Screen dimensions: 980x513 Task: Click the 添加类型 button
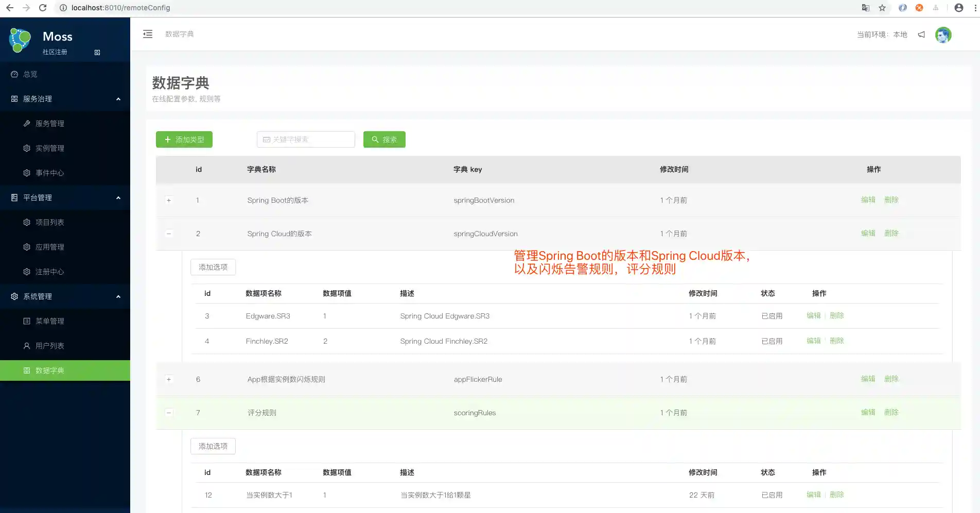pyautogui.click(x=184, y=139)
